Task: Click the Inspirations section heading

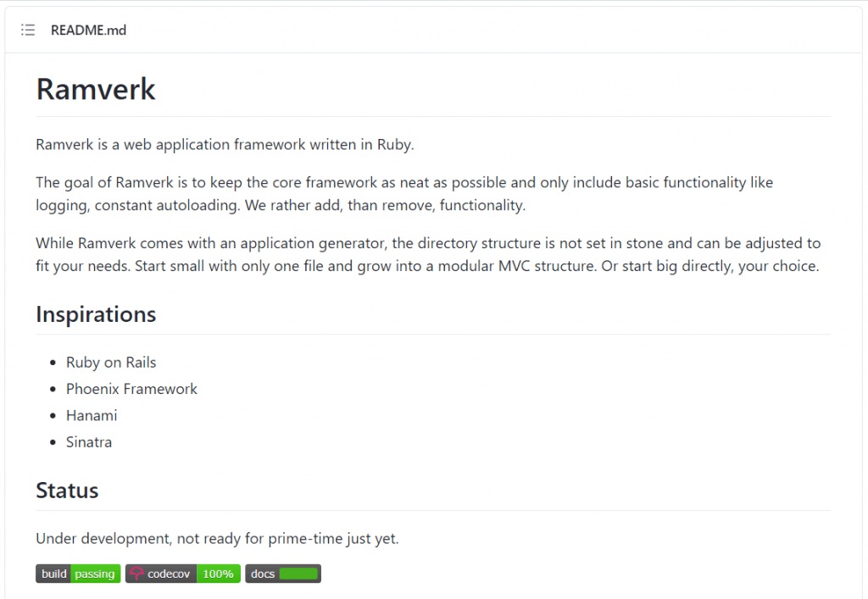Action: 96,314
